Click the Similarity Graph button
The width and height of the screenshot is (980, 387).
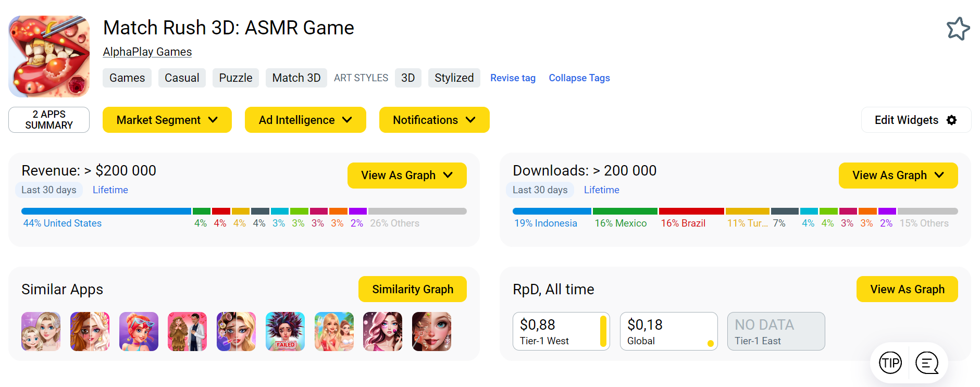[412, 289]
